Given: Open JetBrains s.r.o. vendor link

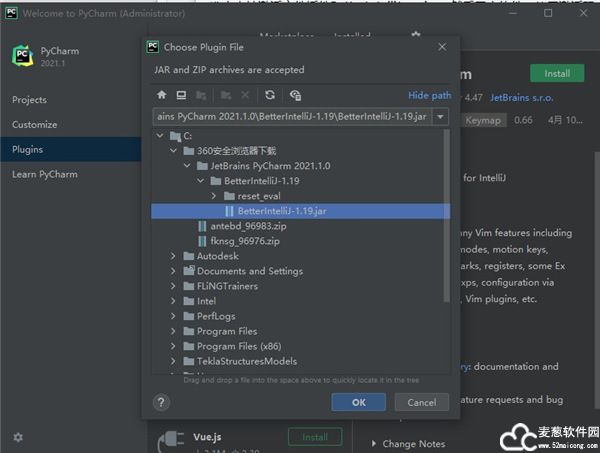Looking at the screenshot, I should click(x=522, y=98).
